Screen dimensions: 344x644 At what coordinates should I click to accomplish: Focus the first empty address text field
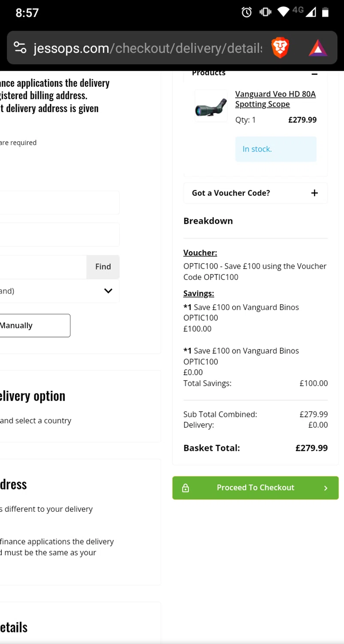click(x=59, y=203)
